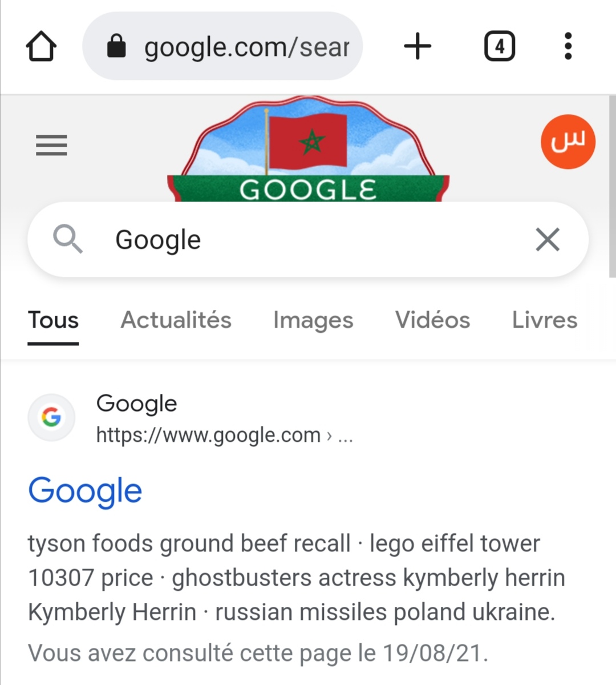
Task: Clear the search box with X
Action: point(548,239)
